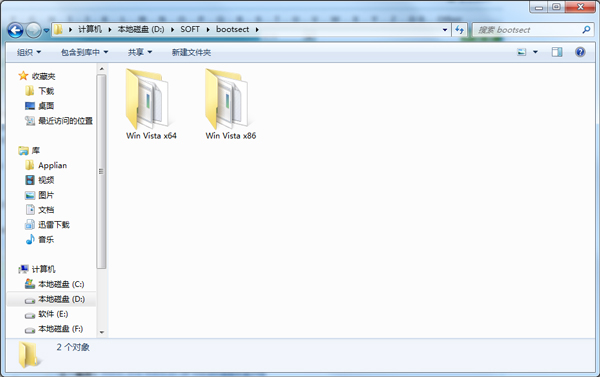The height and width of the screenshot is (377, 600).
Task: Click the icon beside 最近访问的位置
Action: point(30,121)
